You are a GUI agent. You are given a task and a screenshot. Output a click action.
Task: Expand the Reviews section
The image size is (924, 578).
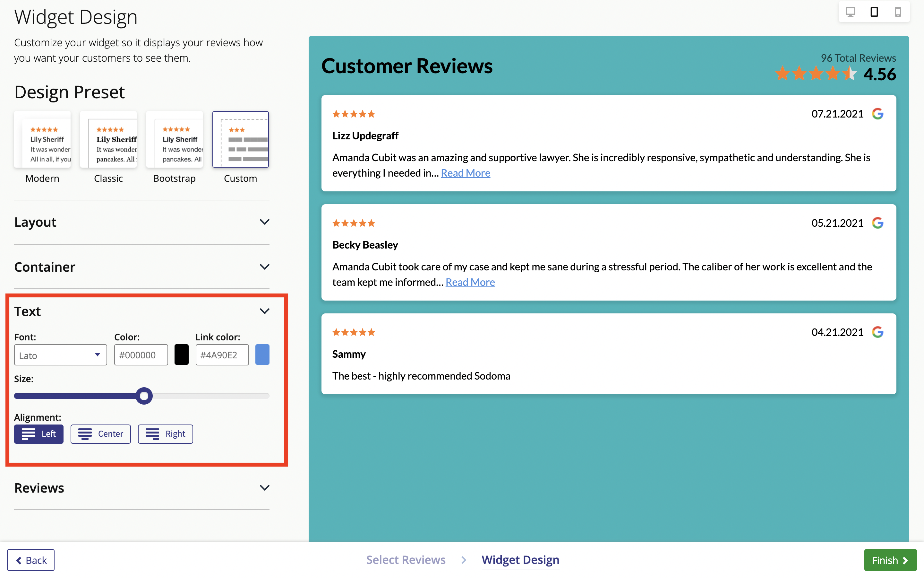142,488
